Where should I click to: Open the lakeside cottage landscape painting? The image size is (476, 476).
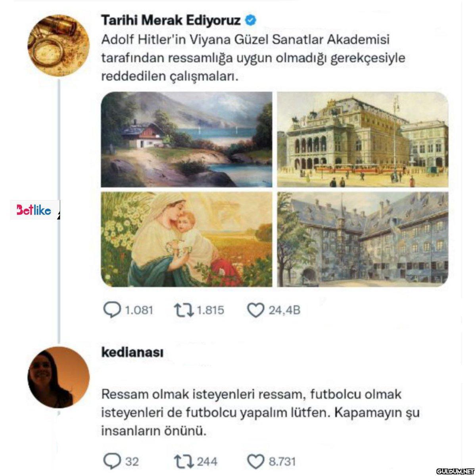(x=187, y=139)
